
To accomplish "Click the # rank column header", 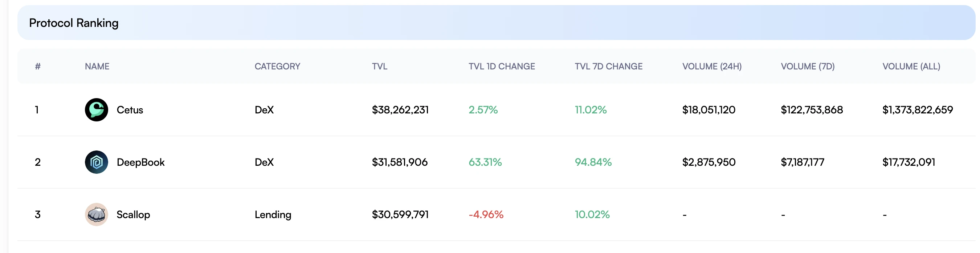I will click(x=38, y=66).
